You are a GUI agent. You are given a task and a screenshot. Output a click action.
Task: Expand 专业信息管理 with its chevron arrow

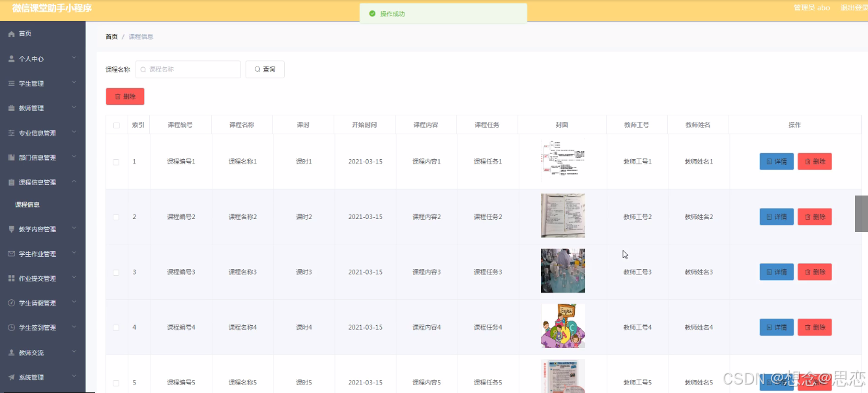point(74,132)
